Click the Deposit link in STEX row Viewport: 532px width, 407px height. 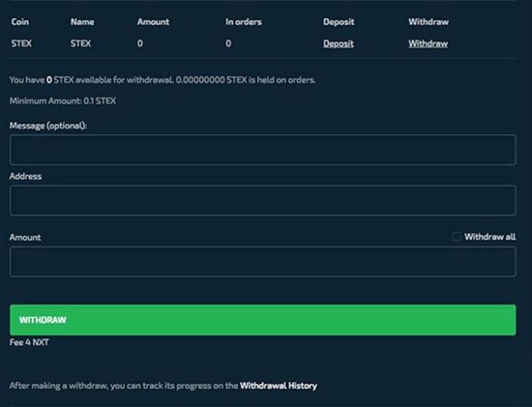(339, 44)
